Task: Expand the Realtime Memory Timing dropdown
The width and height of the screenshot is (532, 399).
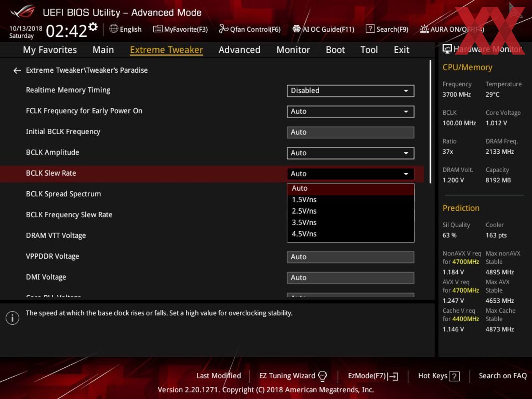Action: click(x=350, y=91)
